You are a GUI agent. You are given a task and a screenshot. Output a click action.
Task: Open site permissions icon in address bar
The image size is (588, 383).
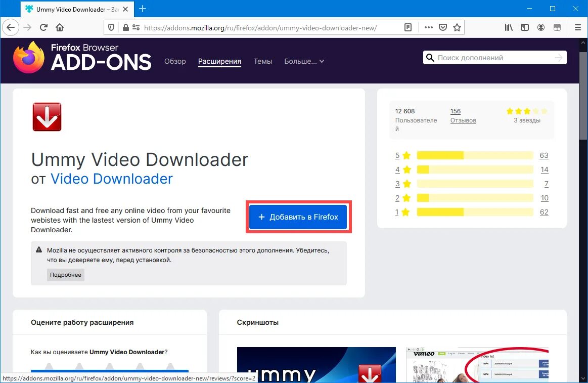point(136,27)
